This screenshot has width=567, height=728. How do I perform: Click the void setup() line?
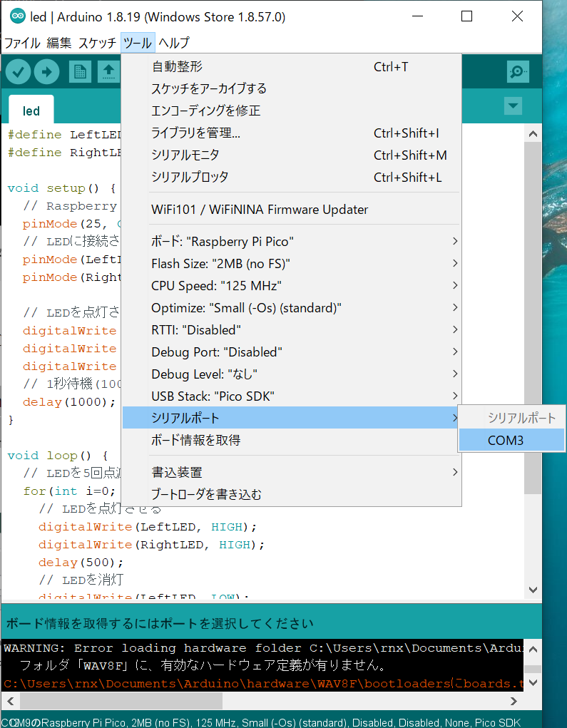point(61,188)
